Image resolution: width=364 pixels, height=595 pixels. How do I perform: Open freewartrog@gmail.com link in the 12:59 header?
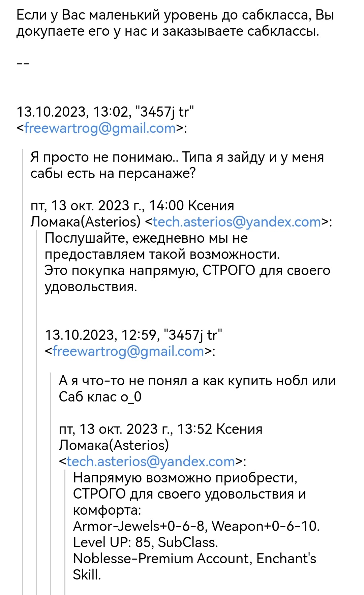coord(128,351)
